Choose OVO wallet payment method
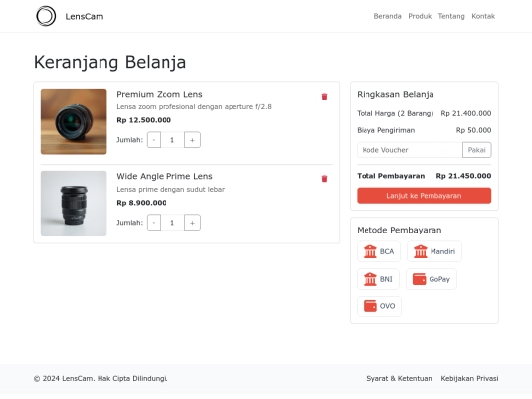Screen dimensions: 532x399 click(x=379, y=306)
